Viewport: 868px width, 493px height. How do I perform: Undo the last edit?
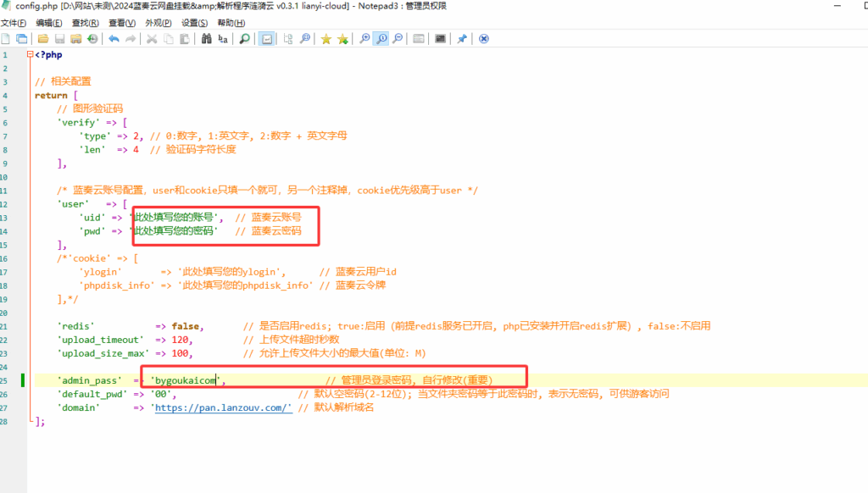pos(114,39)
